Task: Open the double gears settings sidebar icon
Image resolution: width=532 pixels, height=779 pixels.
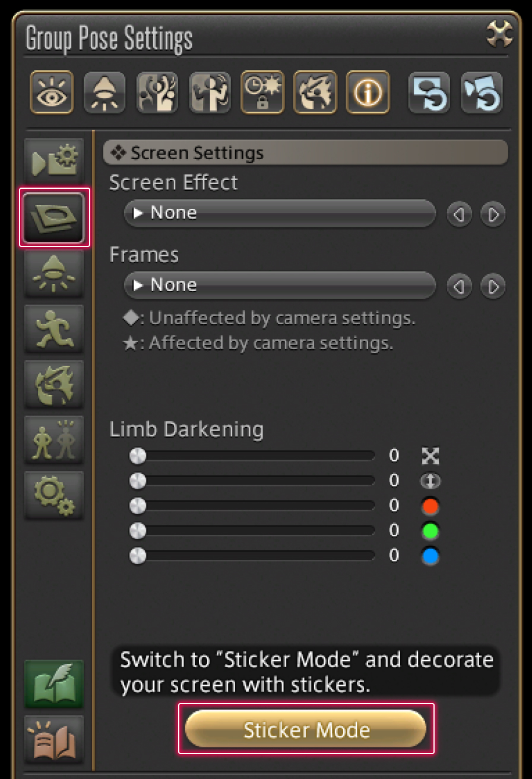Action: coord(54,495)
